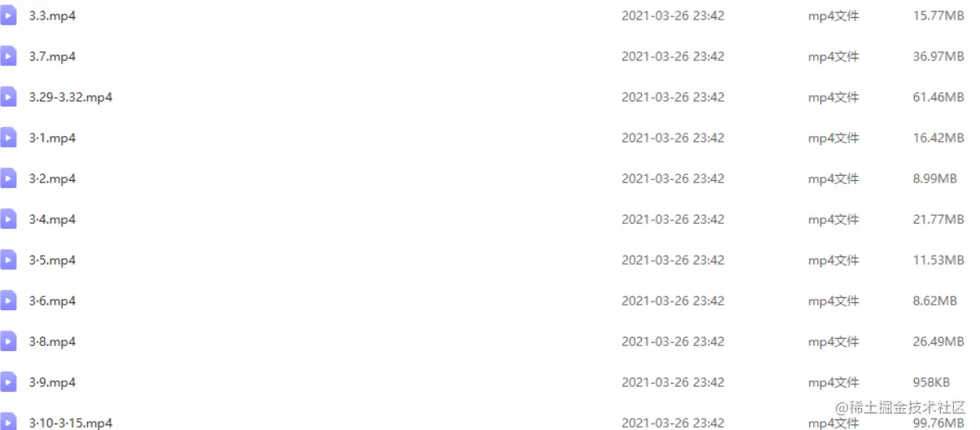Image resolution: width=980 pixels, height=430 pixels.
Task: Select the file icon for 3·9.mp4
Action: tap(8, 382)
